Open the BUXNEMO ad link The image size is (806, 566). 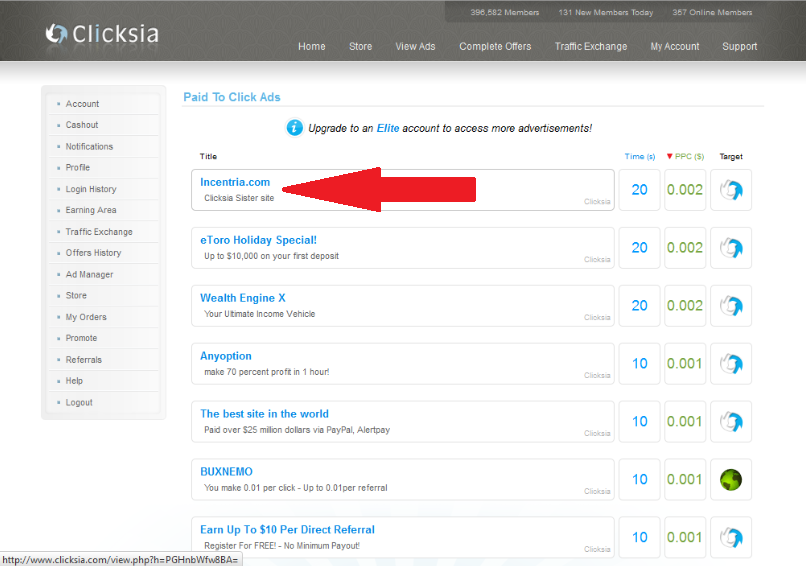point(226,472)
